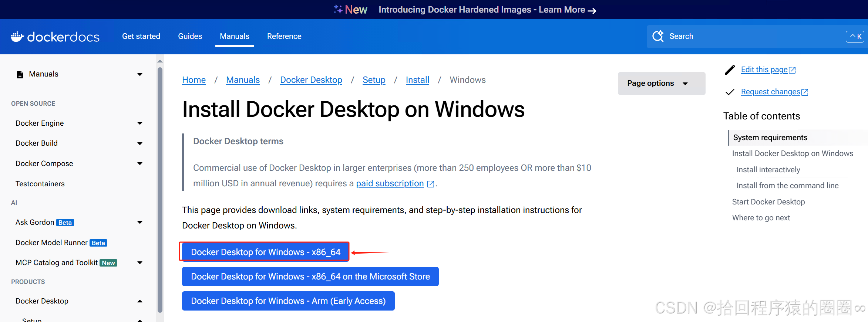Click the search magnifier icon
Screen dimensions: 868x322
[658, 36]
